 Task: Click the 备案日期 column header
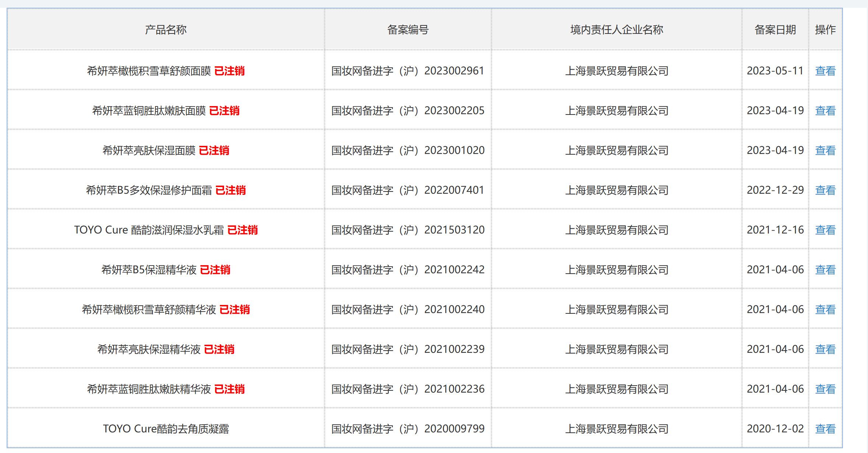coord(775,29)
